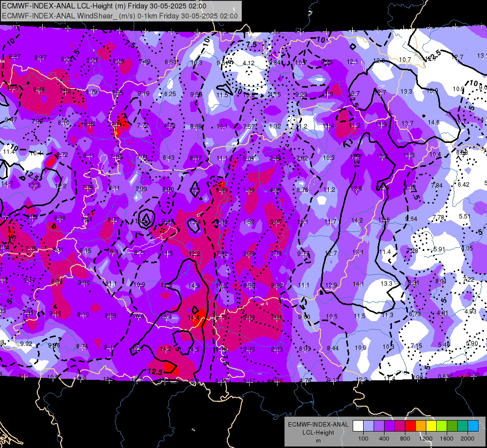Click the legend unit label m

[318, 441]
